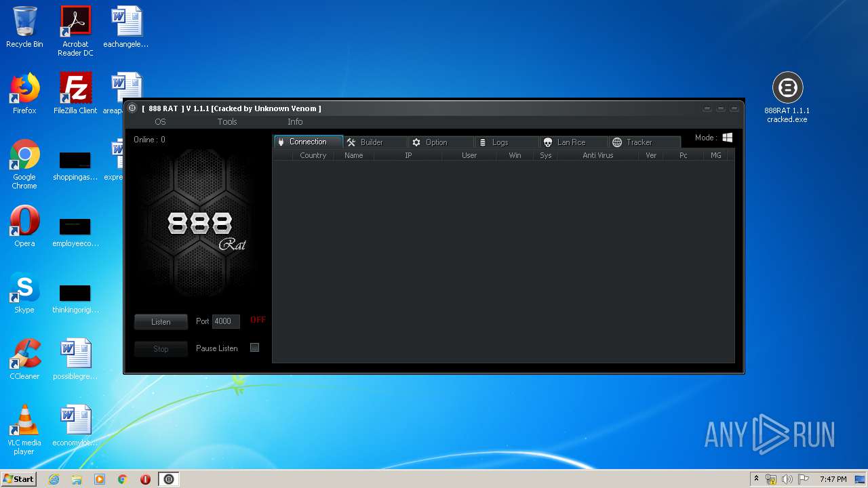This screenshot has height=488, width=868.
Task: Click the Win column header
Action: tap(515, 155)
